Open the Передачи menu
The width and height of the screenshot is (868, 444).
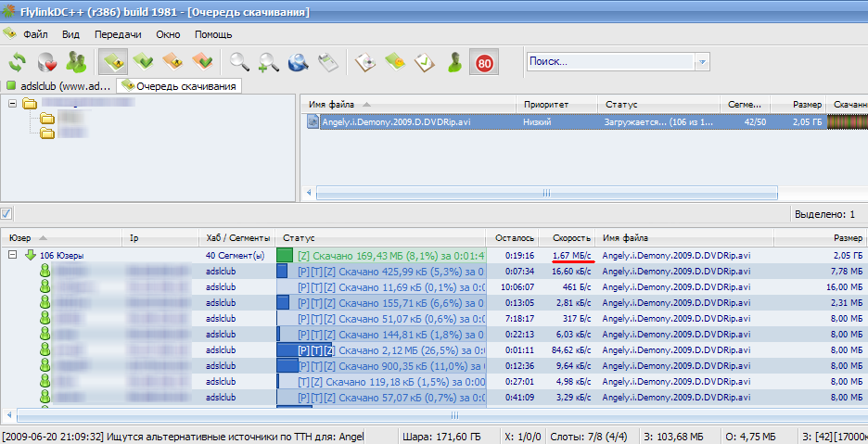tap(118, 34)
